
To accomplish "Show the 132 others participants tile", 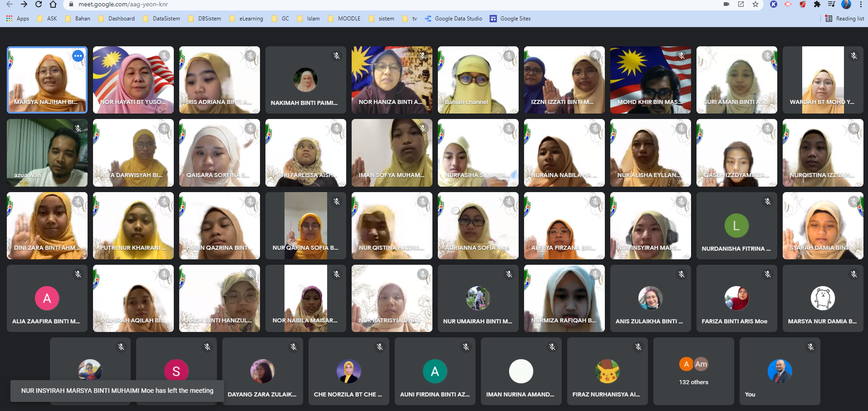I will pyautogui.click(x=693, y=371).
